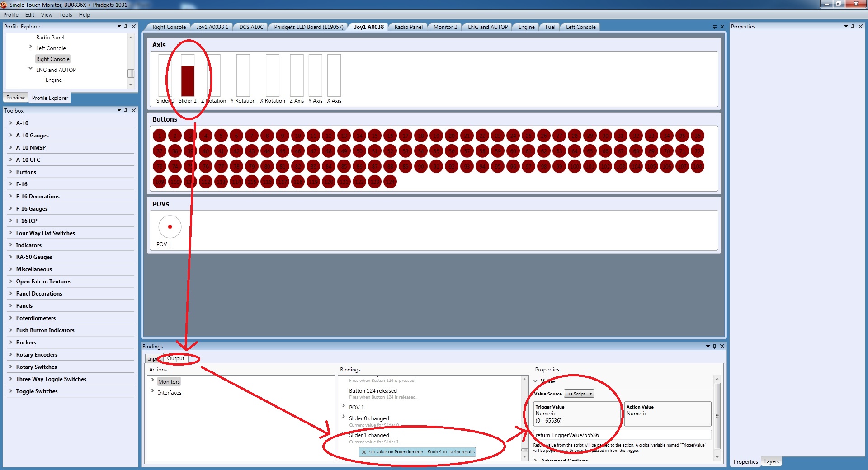Click button indicator 108 in Buttons grid
Screen dimensions: 868x470
point(698,166)
